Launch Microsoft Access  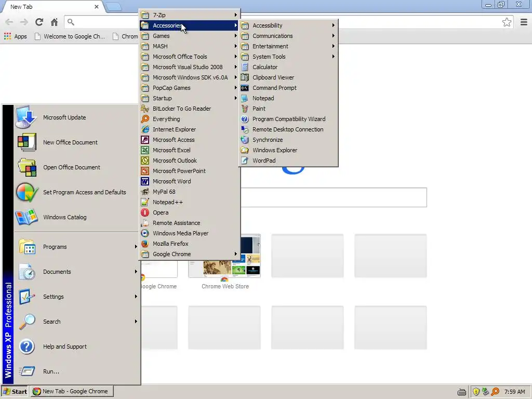[189, 140]
